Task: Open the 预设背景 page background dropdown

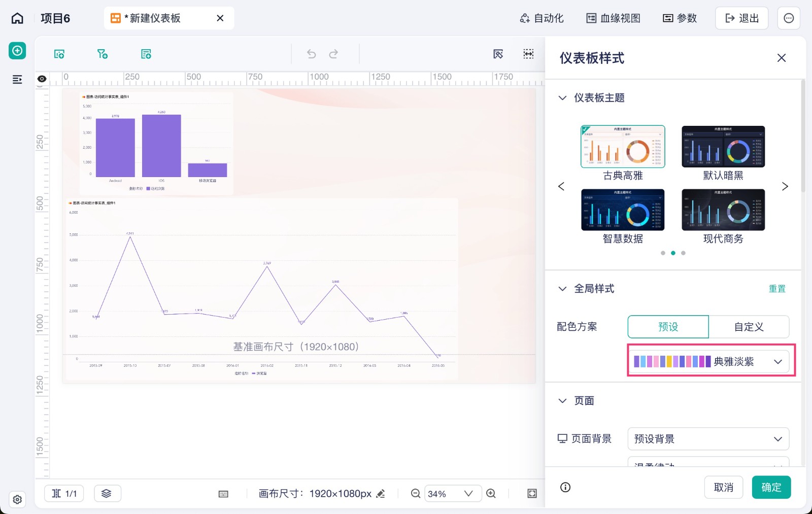Action: coord(708,439)
